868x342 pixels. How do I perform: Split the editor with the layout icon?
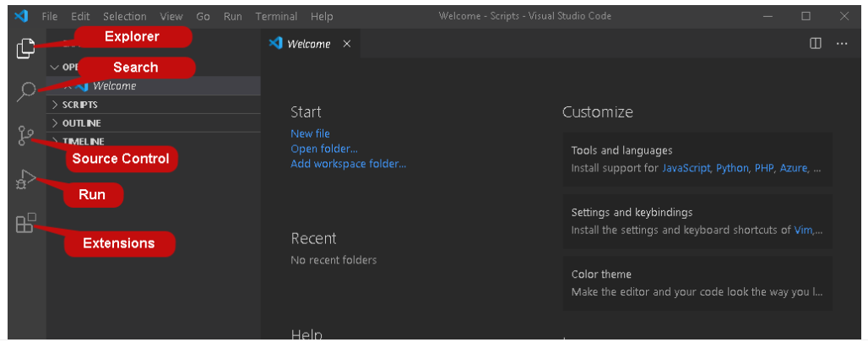(x=816, y=44)
